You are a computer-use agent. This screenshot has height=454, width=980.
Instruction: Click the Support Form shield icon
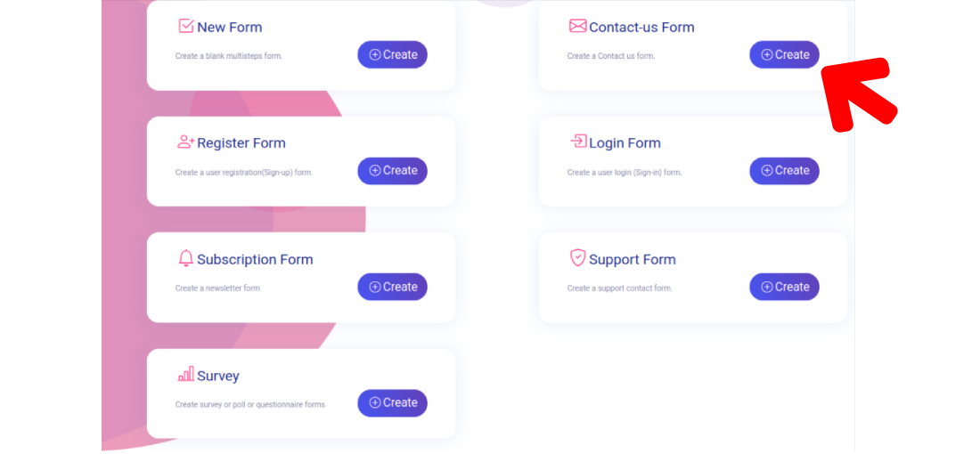pyautogui.click(x=577, y=258)
